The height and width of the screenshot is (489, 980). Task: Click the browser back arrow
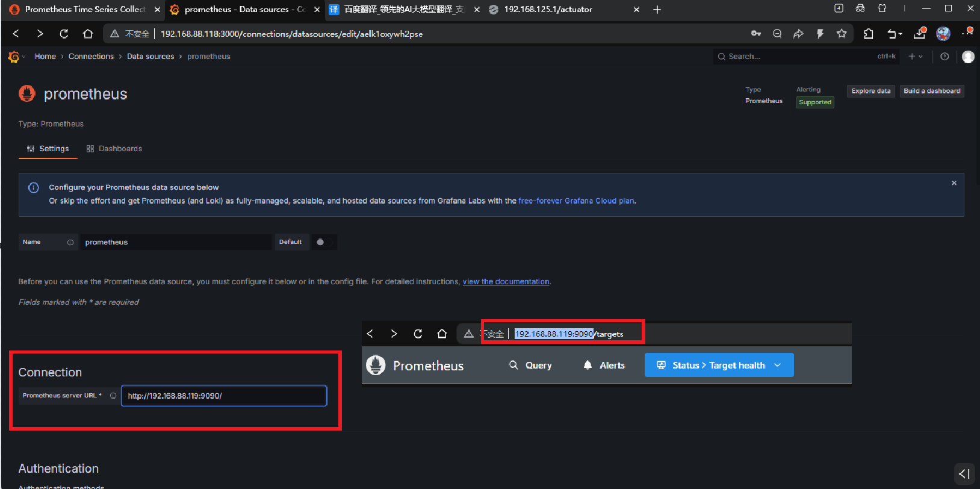16,34
